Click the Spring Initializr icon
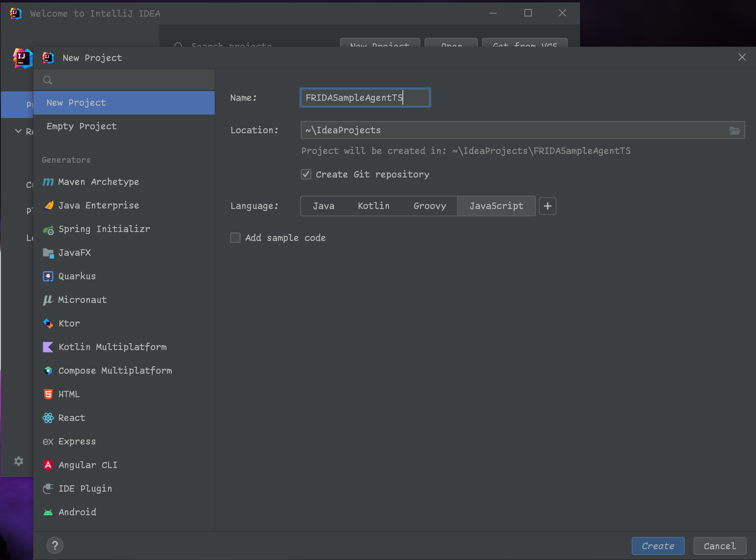The height and width of the screenshot is (560, 756). (48, 230)
